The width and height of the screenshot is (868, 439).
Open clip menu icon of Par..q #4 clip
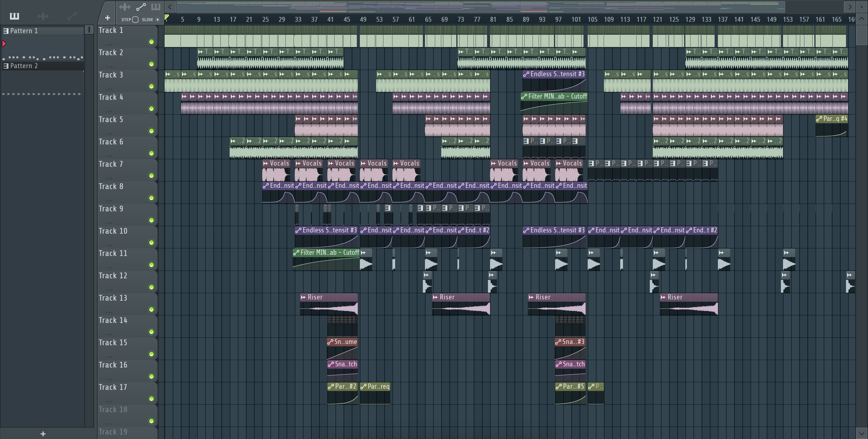click(x=819, y=119)
